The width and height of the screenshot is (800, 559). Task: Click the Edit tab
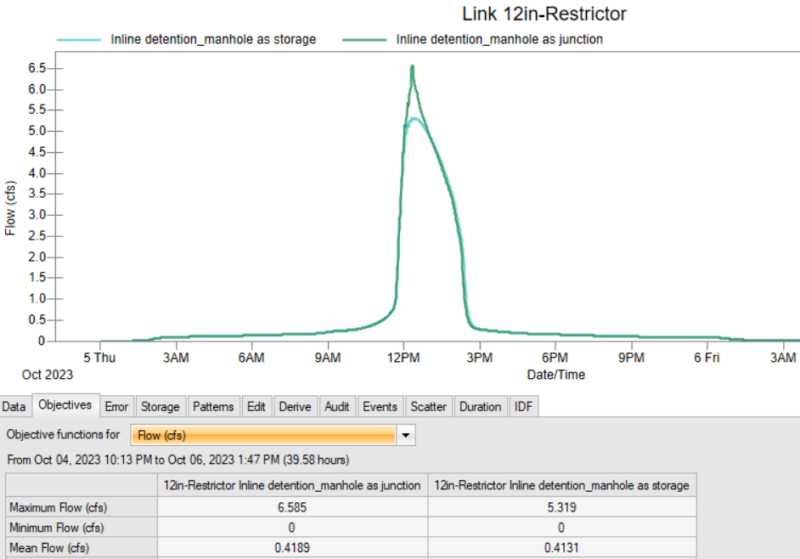tap(256, 407)
